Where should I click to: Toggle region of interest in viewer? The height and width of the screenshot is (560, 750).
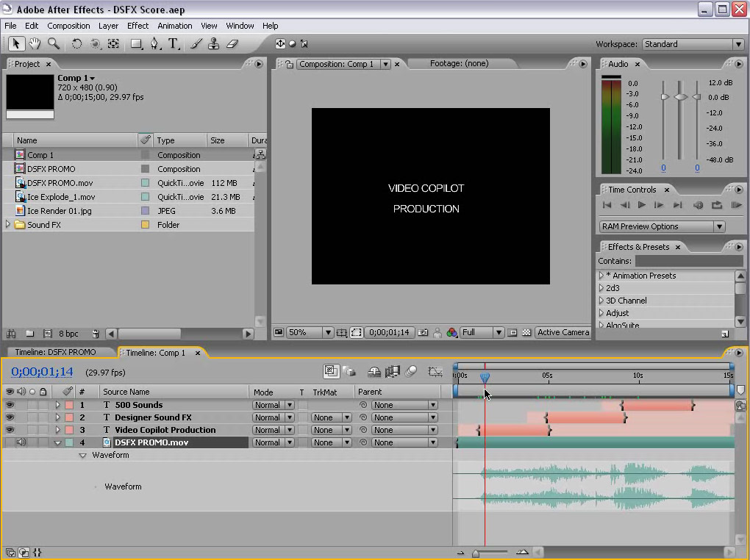point(357,332)
